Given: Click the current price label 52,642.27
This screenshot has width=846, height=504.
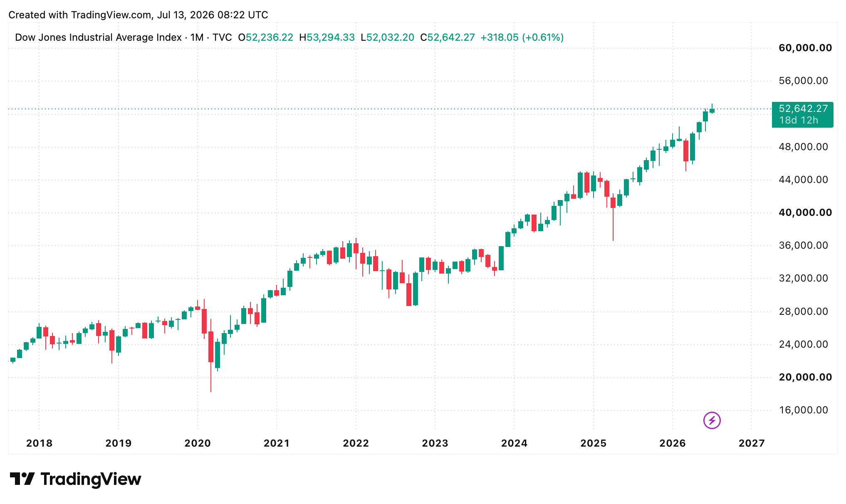Looking at the screenshot, I should [x=803, y=109].
